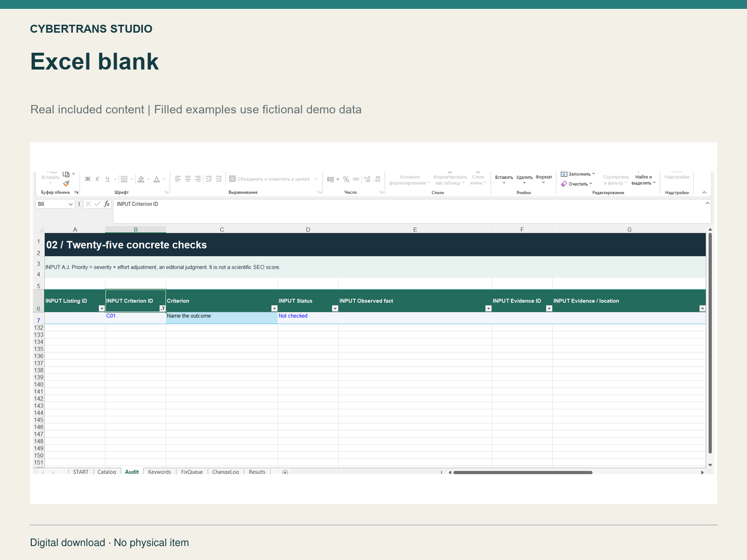Click the cell borders icon
747x560 pixels.
(x=124, y=179)
